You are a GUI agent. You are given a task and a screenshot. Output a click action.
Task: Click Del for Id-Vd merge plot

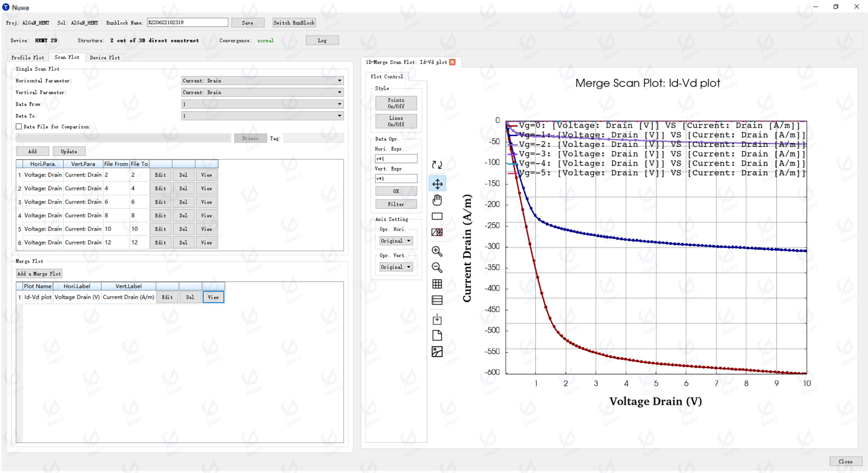pyautogui.click(x=190, y=297)
